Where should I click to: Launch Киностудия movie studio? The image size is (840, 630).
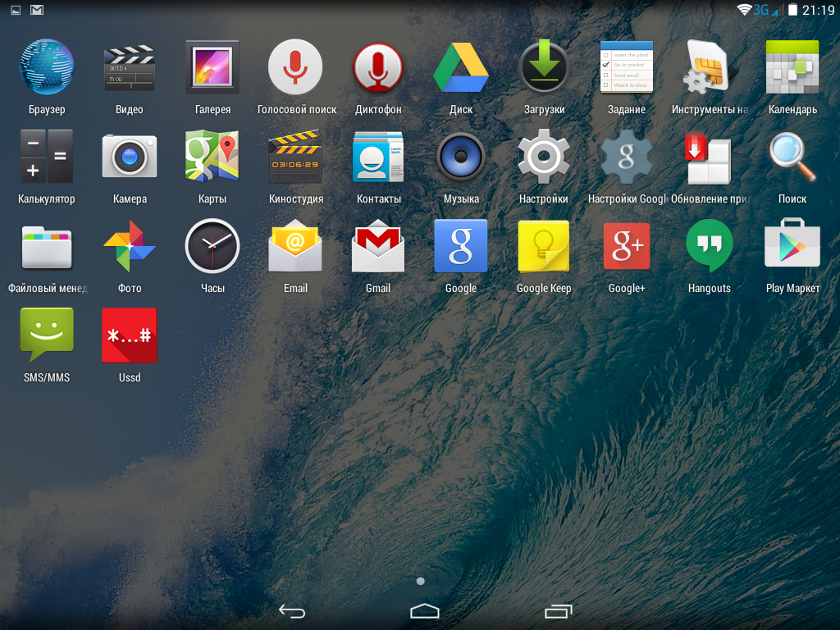(295, 157)
